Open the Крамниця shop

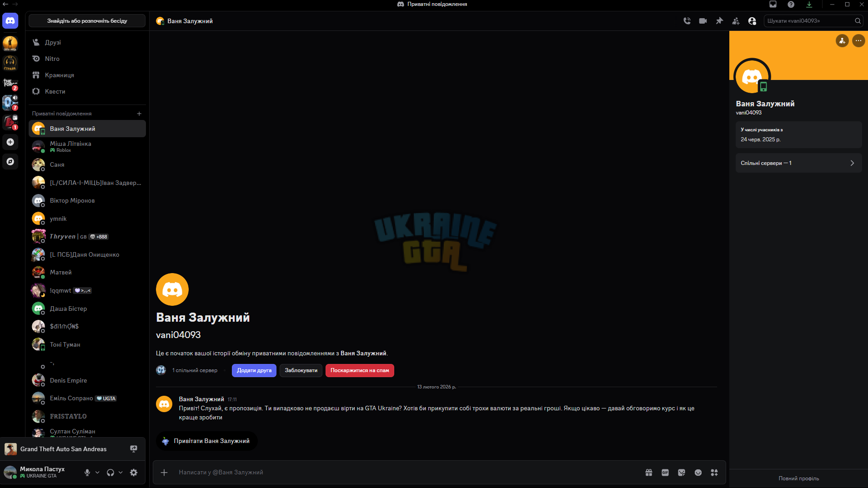(87, 75)
